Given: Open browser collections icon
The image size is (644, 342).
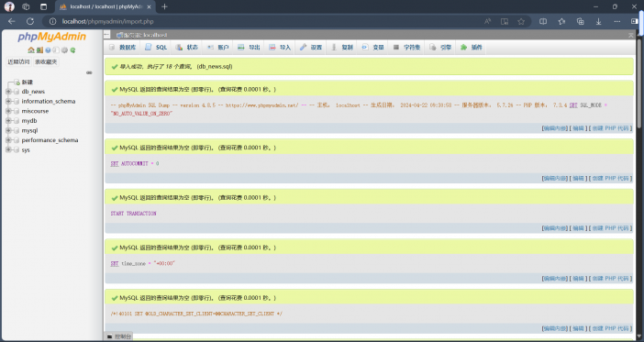Looking at the screenshot, I should [x=581, y=21].
